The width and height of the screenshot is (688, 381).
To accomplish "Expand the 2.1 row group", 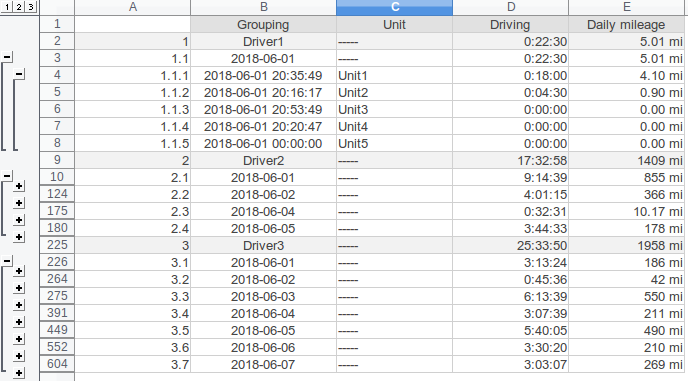I will pos(19,186).
